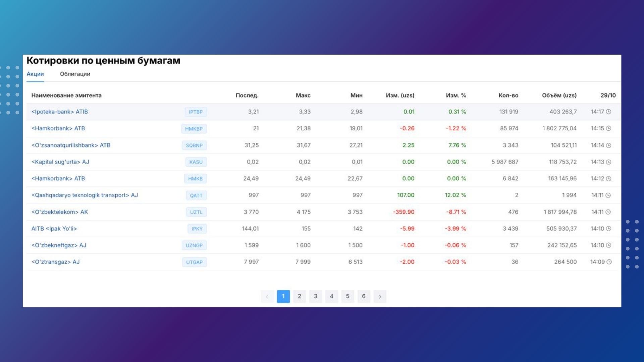Click the clock icon in the UZNGP row
The height and width of the screenshot is (362, 644).
pyautogui.click(x=608, y=245)
